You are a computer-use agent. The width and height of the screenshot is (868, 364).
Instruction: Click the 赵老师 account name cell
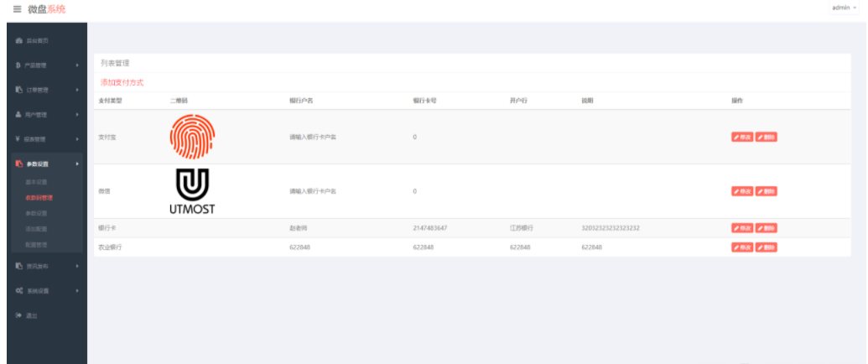298,227
